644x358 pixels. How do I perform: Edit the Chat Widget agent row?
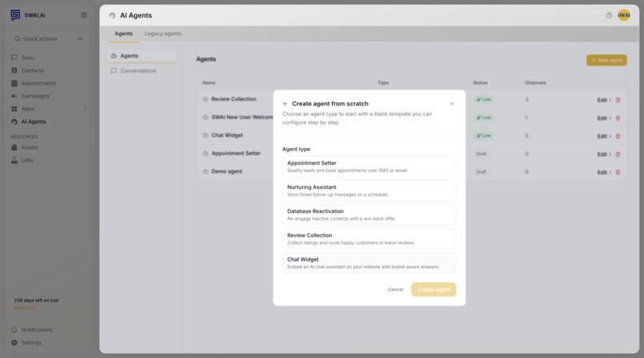(x=604, y=137)
